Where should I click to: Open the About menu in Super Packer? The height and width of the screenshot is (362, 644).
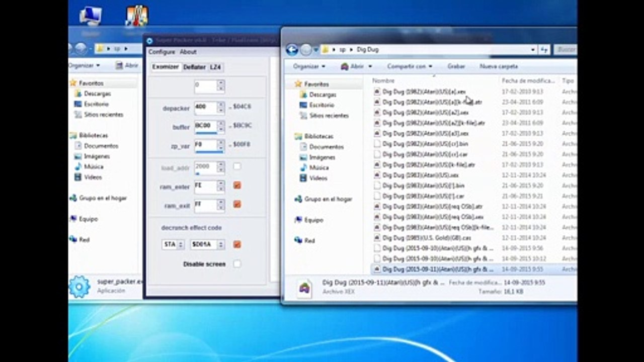[188, 52]
